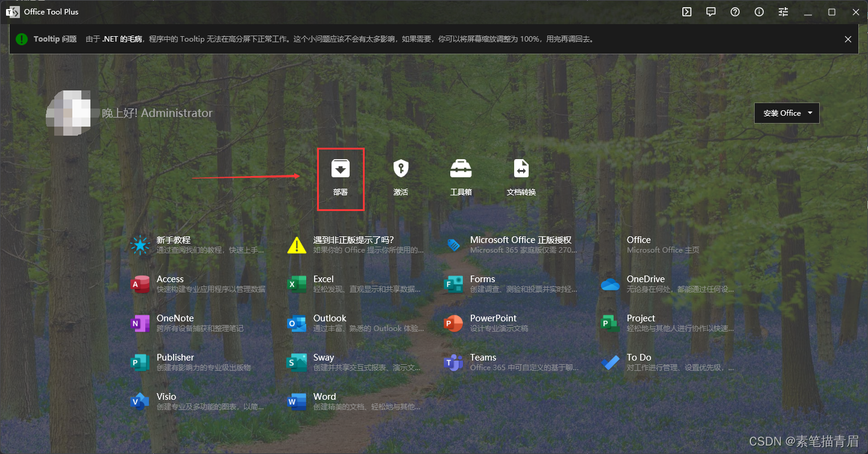Click the Visio label text
The width and height of the screenshot is (868, 454).
pos(166,397)
